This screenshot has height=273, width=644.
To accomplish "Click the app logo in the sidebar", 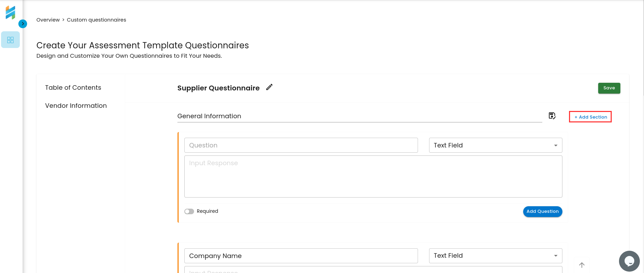I will click(10, 13).
